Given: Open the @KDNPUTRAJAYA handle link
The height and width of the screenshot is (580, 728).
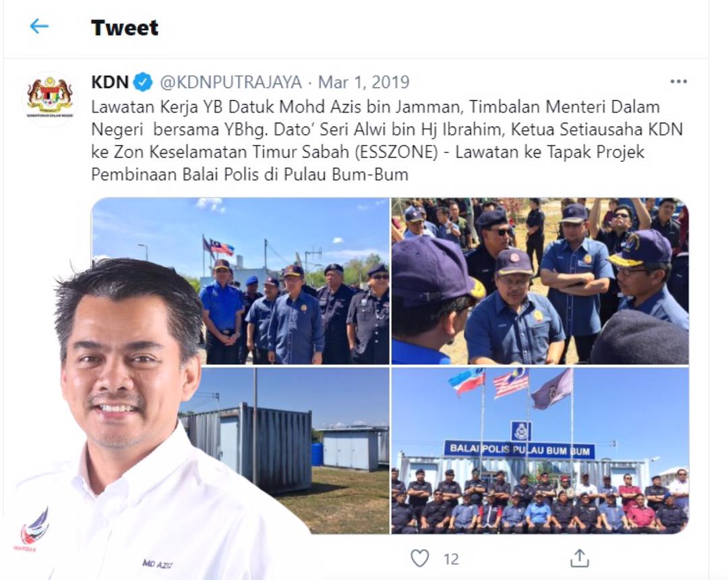Looking at the screenshot, I should [231, 82].
